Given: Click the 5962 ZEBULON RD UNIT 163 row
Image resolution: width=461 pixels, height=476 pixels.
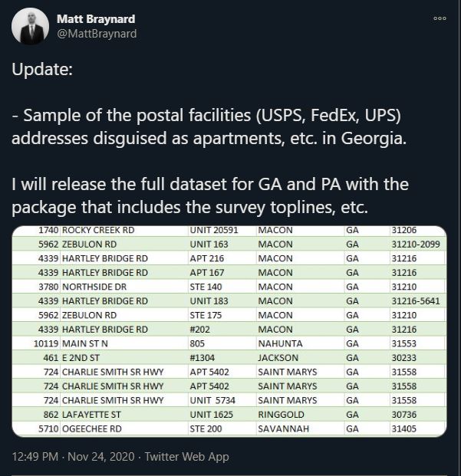Looking at the screenshot, I should (229, 244).
